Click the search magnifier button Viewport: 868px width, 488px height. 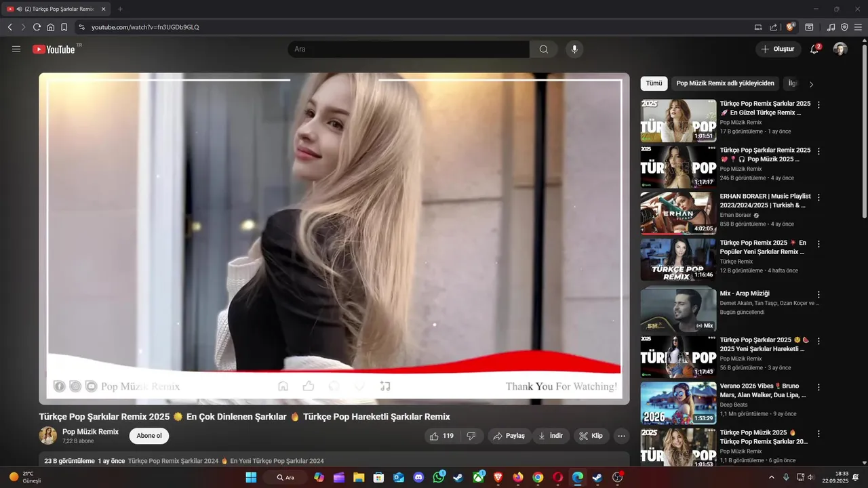click(544, 49)
